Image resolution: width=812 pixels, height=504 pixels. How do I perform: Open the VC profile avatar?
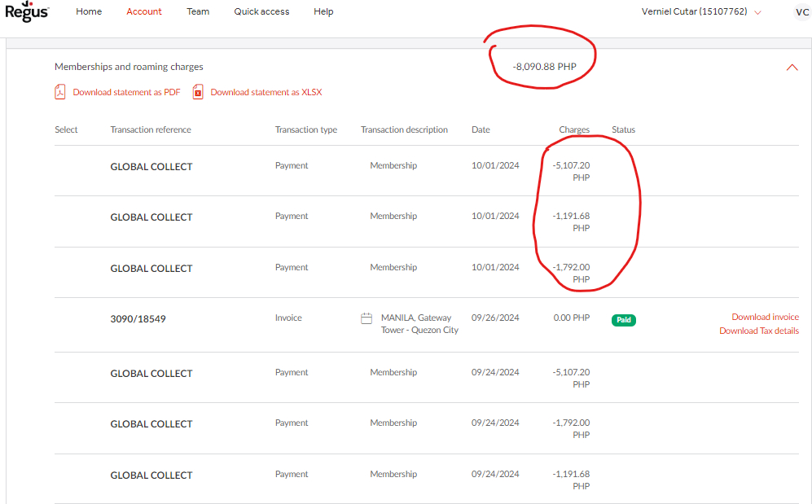pos(801,12)
